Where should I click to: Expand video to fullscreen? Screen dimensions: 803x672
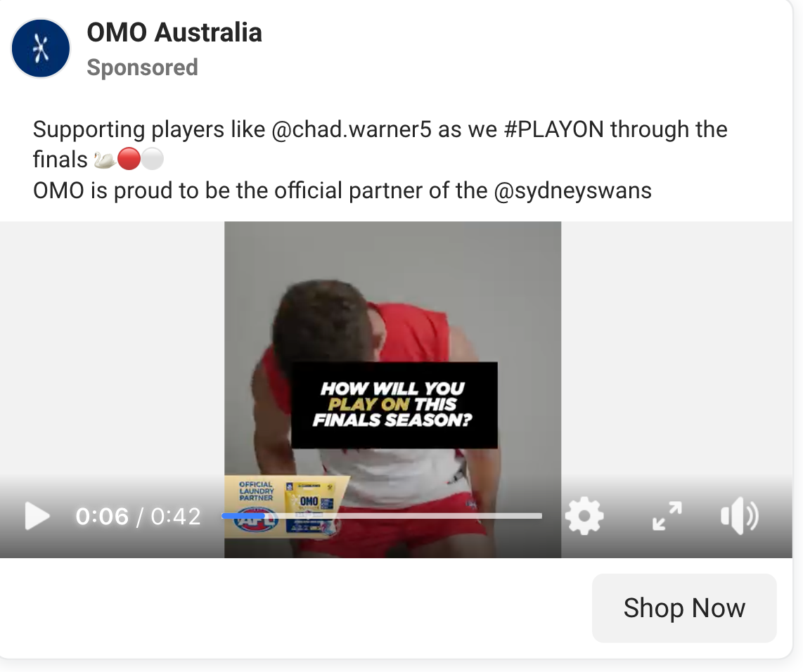point(667,516)
